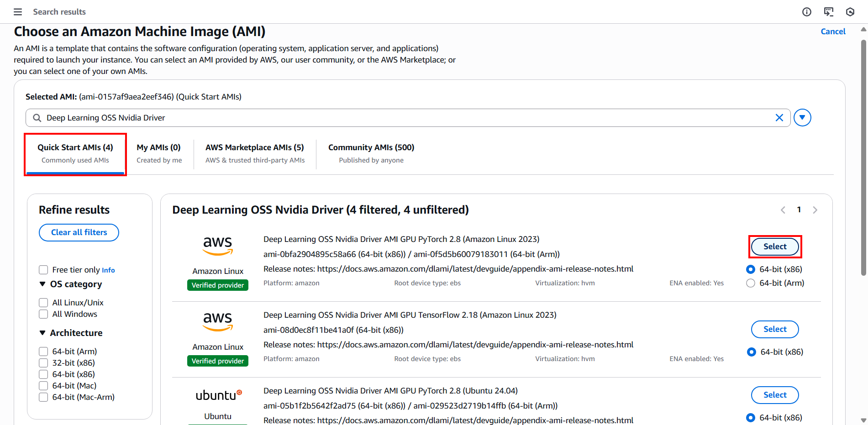Click the TensorFlow 2.18 (Amazon Linux 2023) title
This screenshot has width=868, height=425.
coord(410,315)
